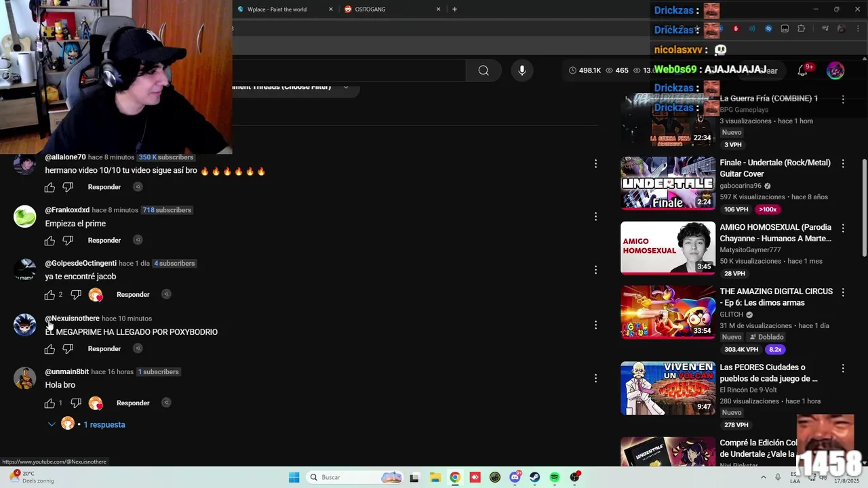Reply to allalone70 with Responder

(x=104, y=187)
